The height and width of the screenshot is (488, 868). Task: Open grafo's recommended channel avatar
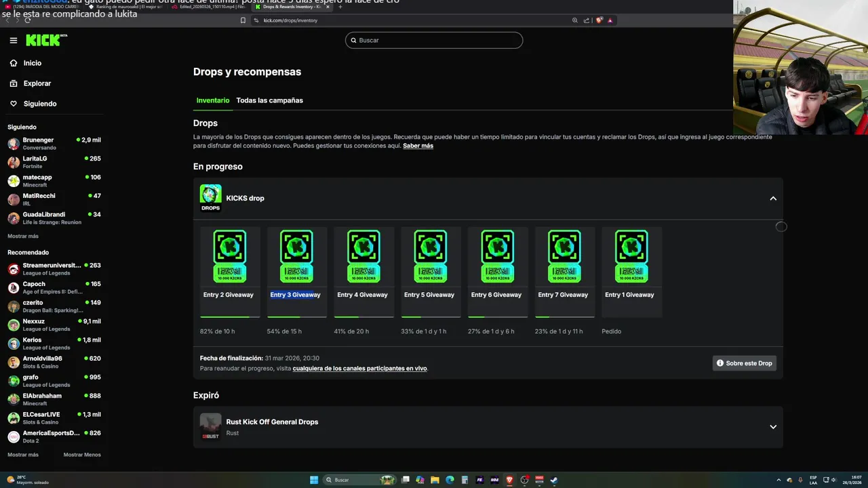(x=14, y=381)
